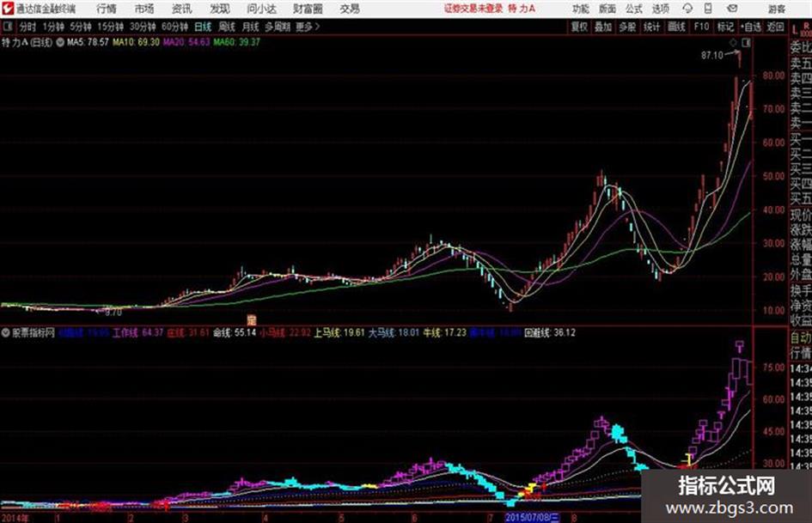812x523 pixels.
Task: Click the diamond icon atop main chart
Action: [733, 43]
